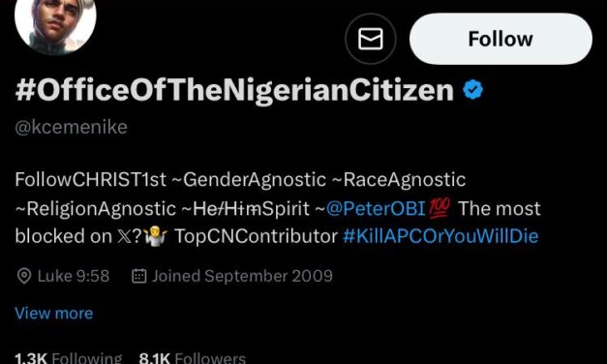Select the #OfficeOfTheNigerianCitizen display name
This screenshot has height=364, width=607.
coord(234,90)
